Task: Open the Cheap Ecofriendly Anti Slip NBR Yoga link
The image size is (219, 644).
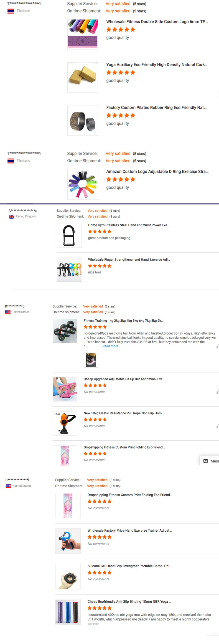Action: (129, 602)
